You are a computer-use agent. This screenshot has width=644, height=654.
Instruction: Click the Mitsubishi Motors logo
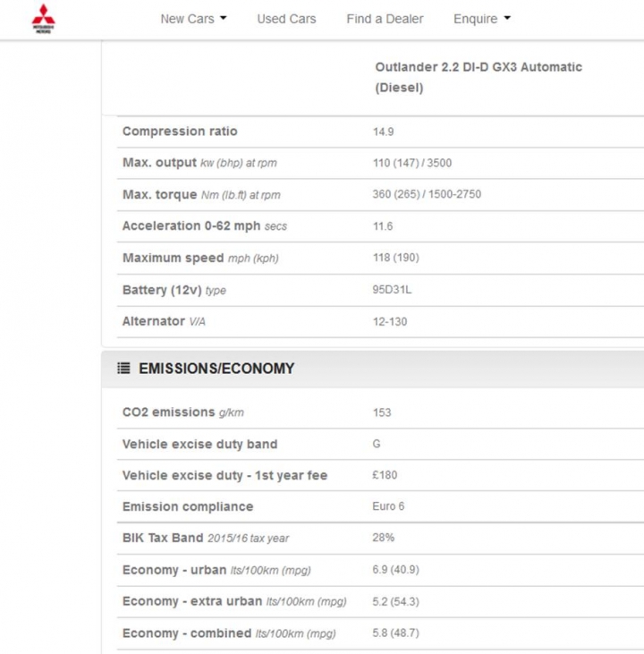43,19
